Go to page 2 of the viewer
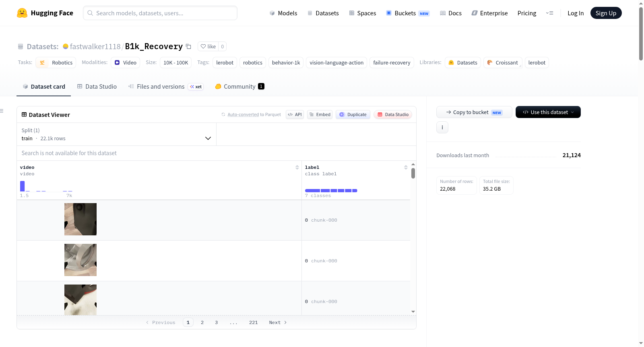 pyautogui.click(x=202, y=322)
